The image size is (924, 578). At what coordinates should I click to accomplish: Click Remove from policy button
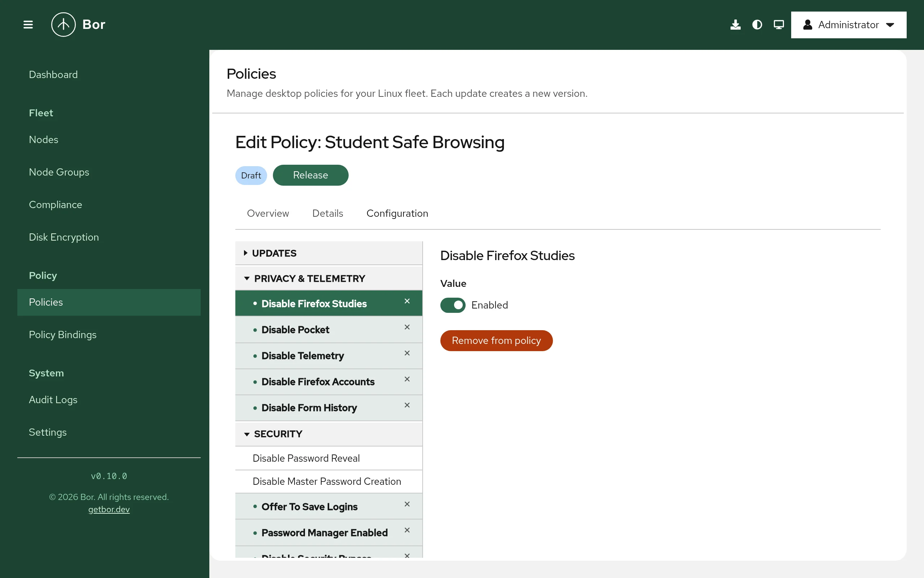click(496, 340)
